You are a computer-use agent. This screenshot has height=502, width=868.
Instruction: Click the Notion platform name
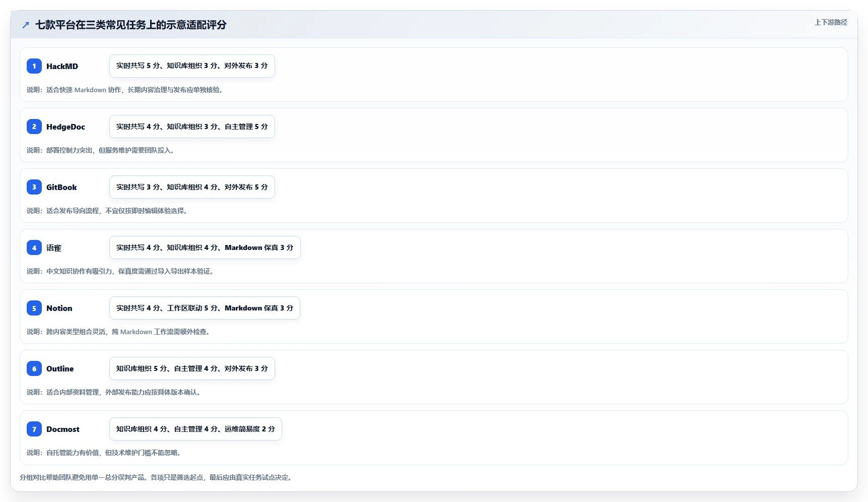click(59, 308)
